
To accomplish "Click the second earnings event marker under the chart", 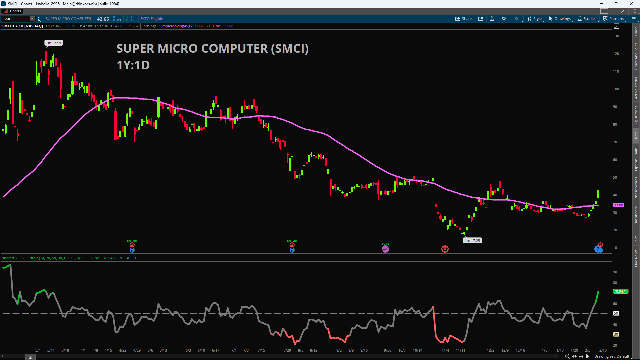I will [x=292, y=248].
